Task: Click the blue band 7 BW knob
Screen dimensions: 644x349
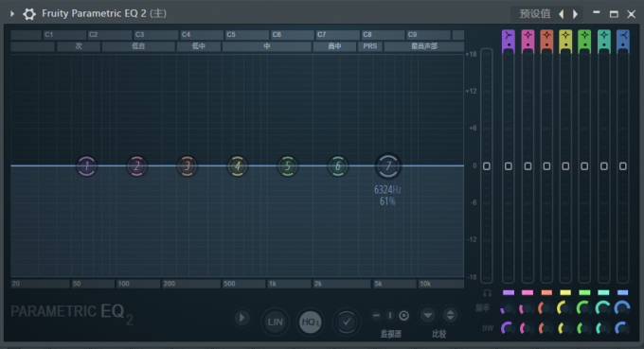Action: (x=622, y=328)
